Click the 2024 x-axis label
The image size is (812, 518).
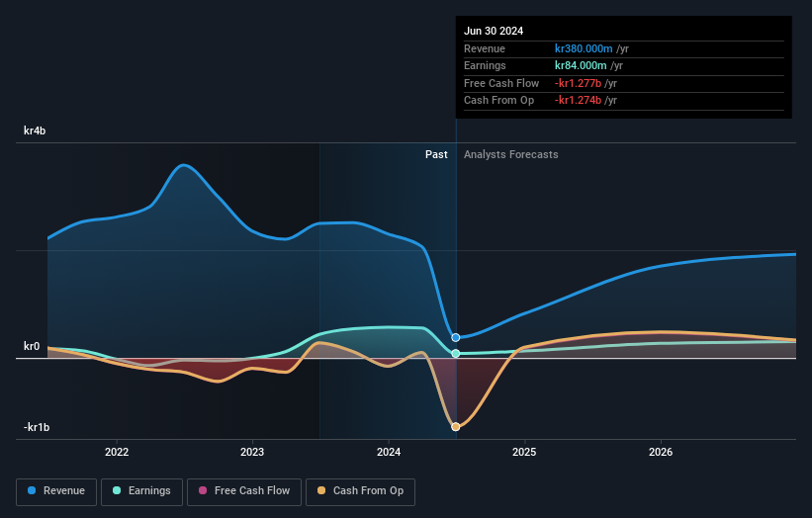(x=389, y=453)
